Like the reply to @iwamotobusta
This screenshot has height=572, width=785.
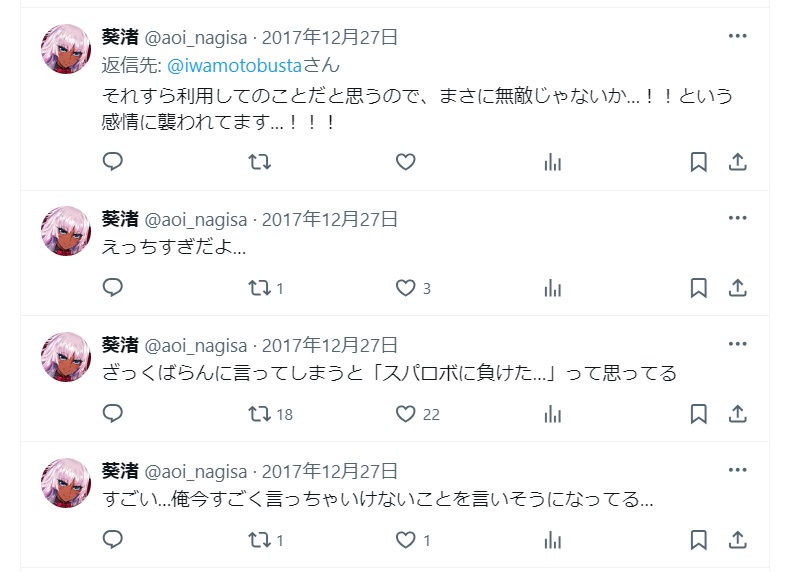click(406, 162)
